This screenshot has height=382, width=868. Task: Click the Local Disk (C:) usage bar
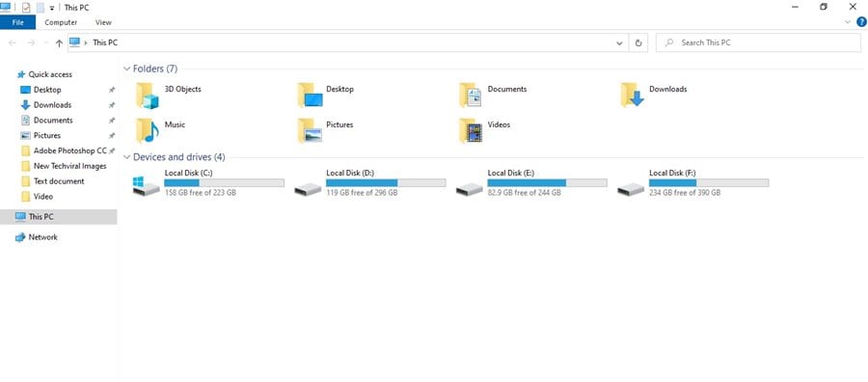click(224, 182)
